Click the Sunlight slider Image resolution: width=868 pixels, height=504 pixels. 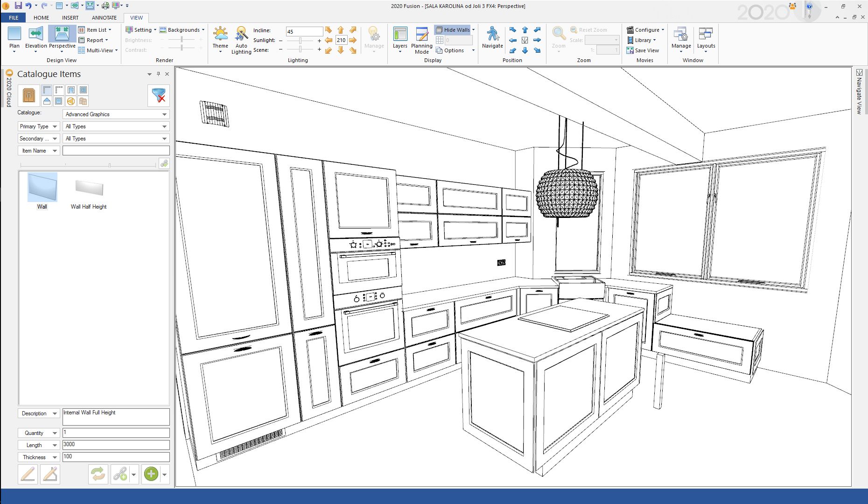[300, 41]
